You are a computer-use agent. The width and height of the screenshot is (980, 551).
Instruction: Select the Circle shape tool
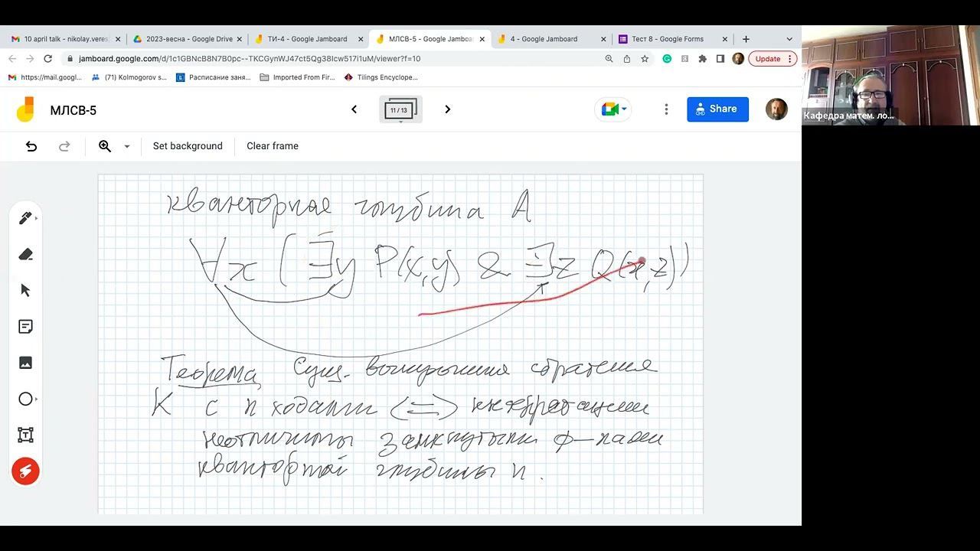pos(25,399)
